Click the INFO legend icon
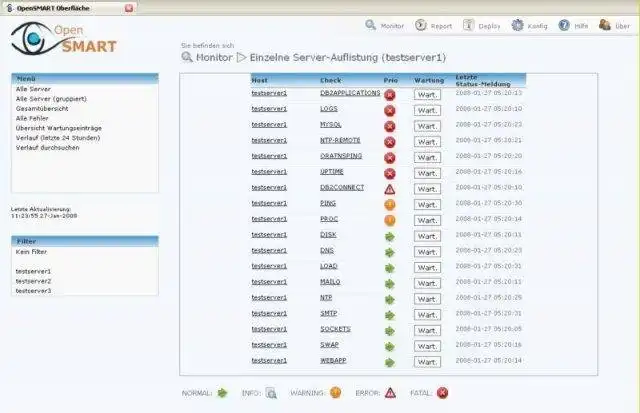This screenshot has height=413, width=640. point(271,393)
